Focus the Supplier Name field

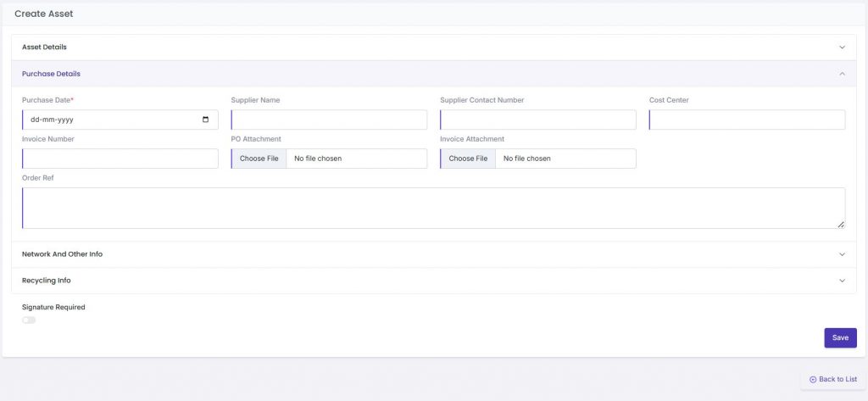click(x=329, y=120)
